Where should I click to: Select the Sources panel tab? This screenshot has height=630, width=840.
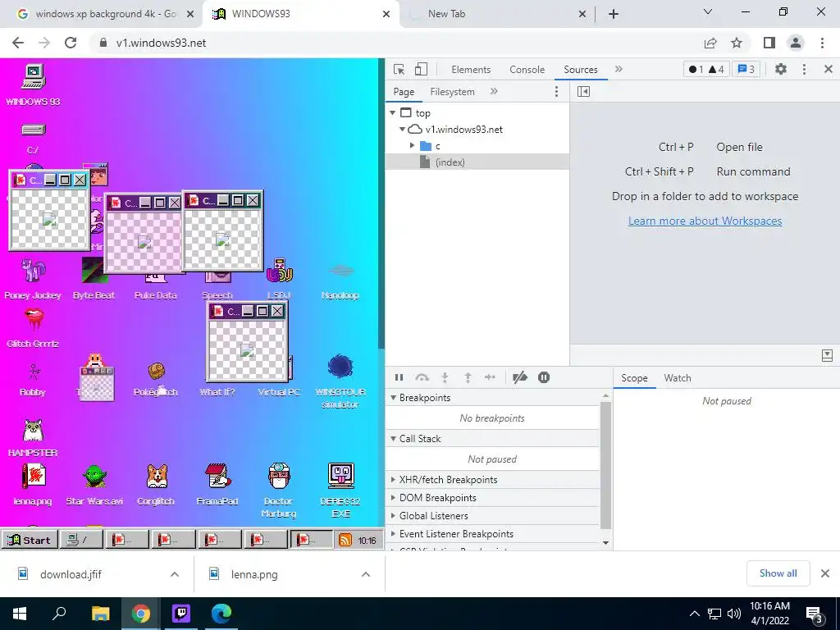(581, 70)
